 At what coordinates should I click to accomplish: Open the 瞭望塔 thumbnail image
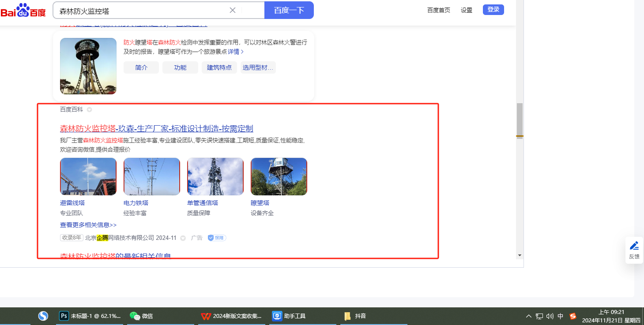(x=279, y=177)
